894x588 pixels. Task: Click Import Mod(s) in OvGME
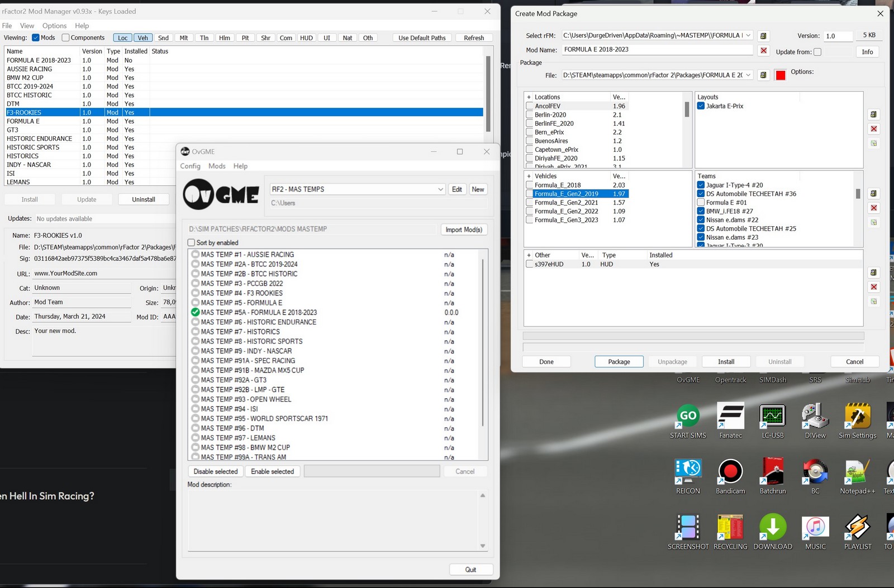[464, 230]
